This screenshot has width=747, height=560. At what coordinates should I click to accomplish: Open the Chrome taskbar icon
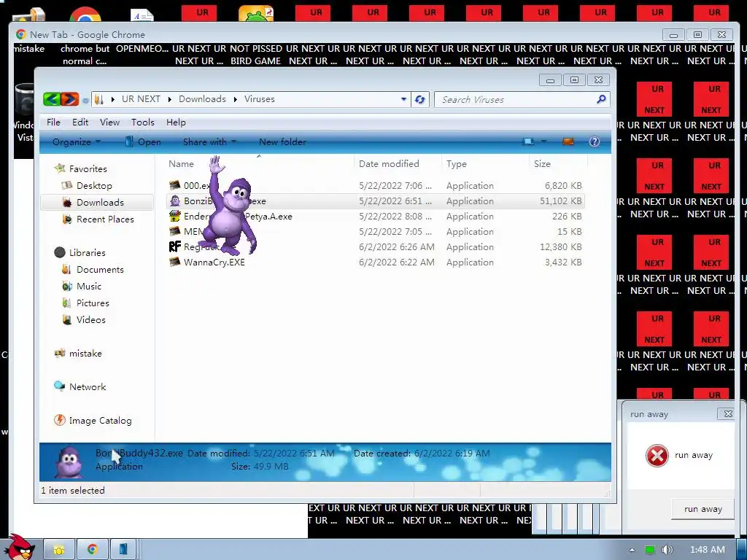pos(93,550)
